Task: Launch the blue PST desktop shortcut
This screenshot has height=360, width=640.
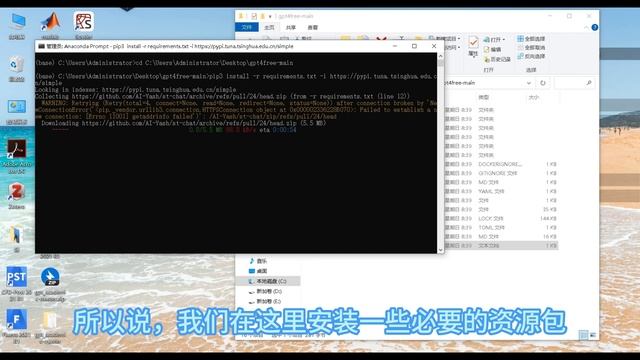Action: pos(16,283)
